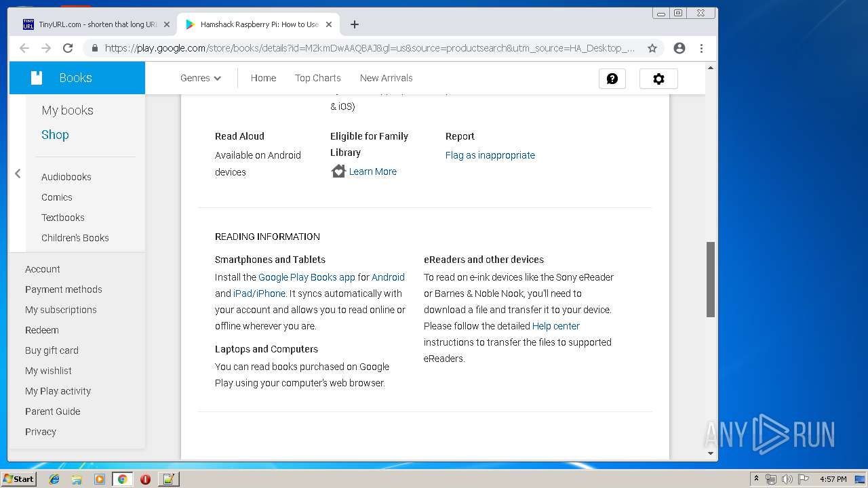Click the Action Center flag tray icon
This screenshot has height=488, width=868.
(804, 479)
